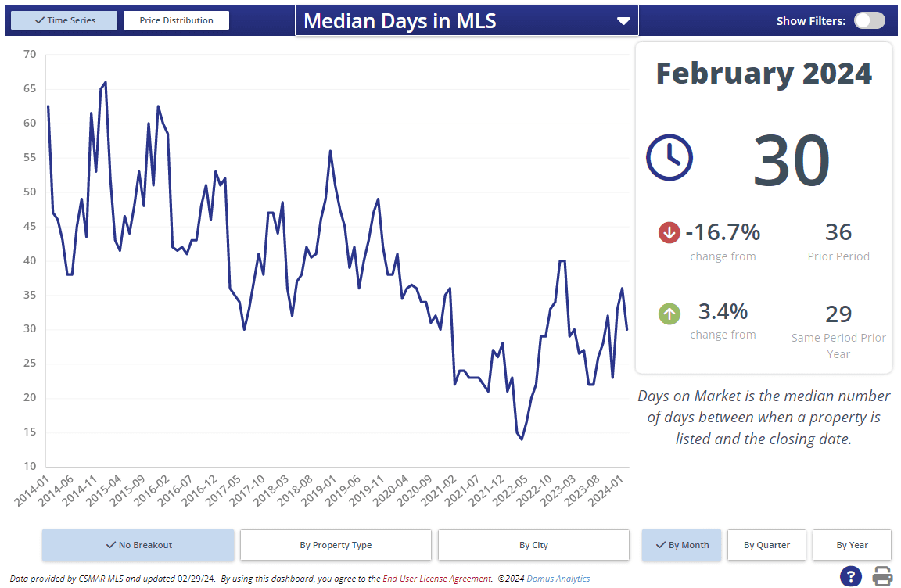Toggle the Show Filters switch
This screenshot has height=588, width=901.
(869, 21)
